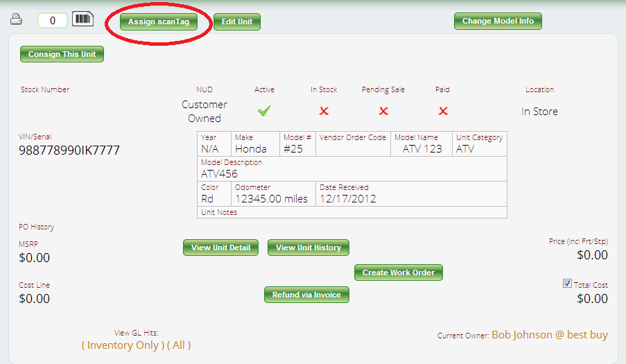Click the printer icon
This screenshot has width=626, height=364.
click(x=17, y=19)
